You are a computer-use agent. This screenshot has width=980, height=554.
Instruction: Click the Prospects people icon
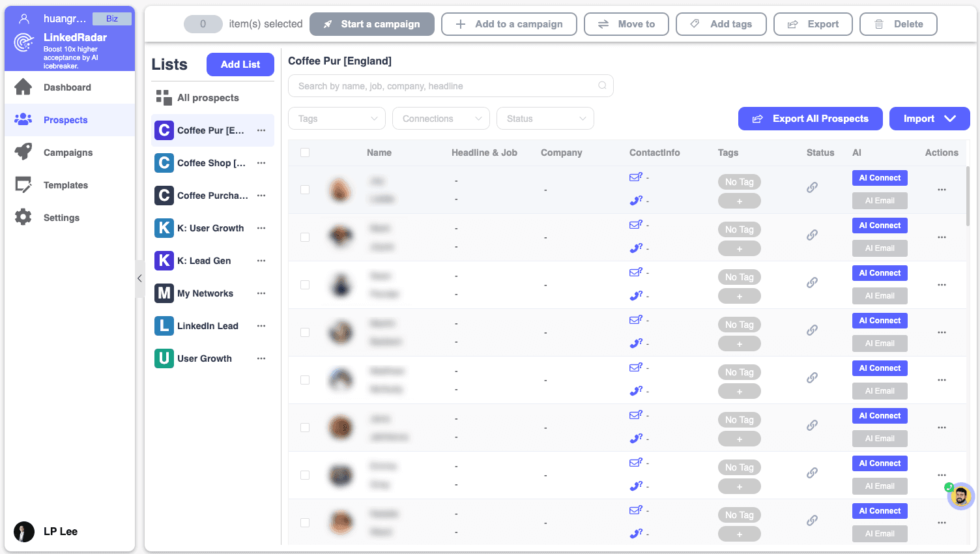click(x=23, y=119)
